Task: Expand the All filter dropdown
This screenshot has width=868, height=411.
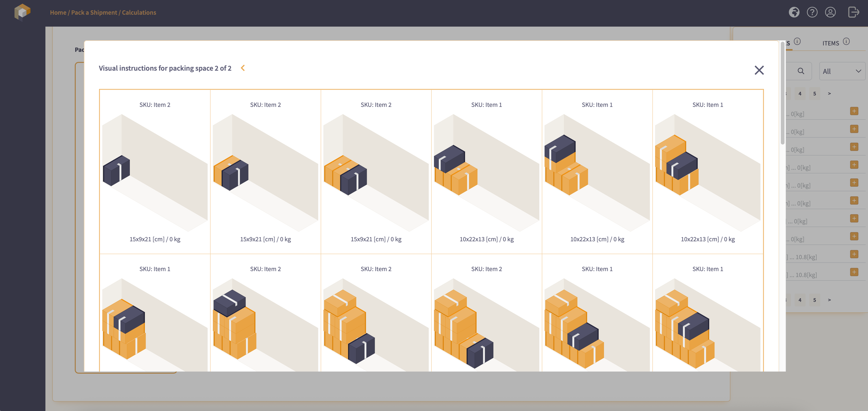Action: (x=841, y=71)
